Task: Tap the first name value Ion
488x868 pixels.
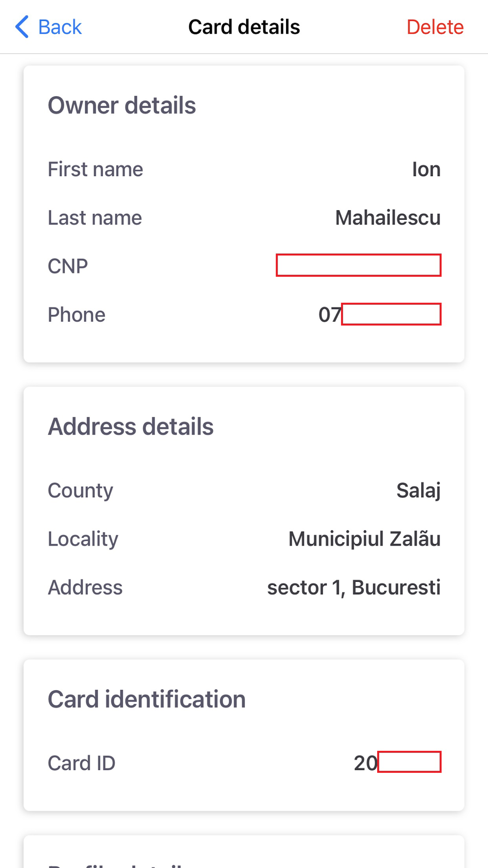Action: coord(426,169)
